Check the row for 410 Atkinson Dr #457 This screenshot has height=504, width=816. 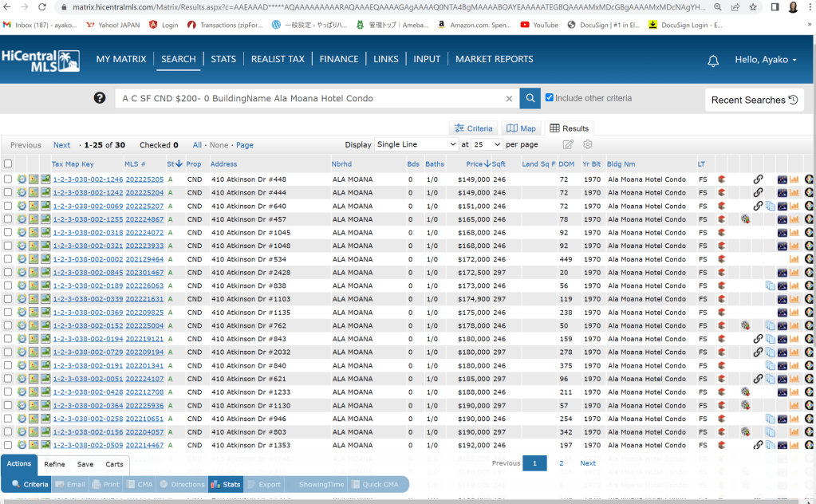[8, 219]
